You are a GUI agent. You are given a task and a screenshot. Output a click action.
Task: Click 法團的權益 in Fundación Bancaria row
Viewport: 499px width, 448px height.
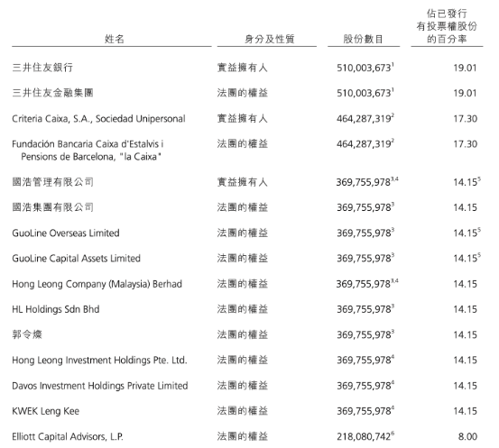click(243, 143)
